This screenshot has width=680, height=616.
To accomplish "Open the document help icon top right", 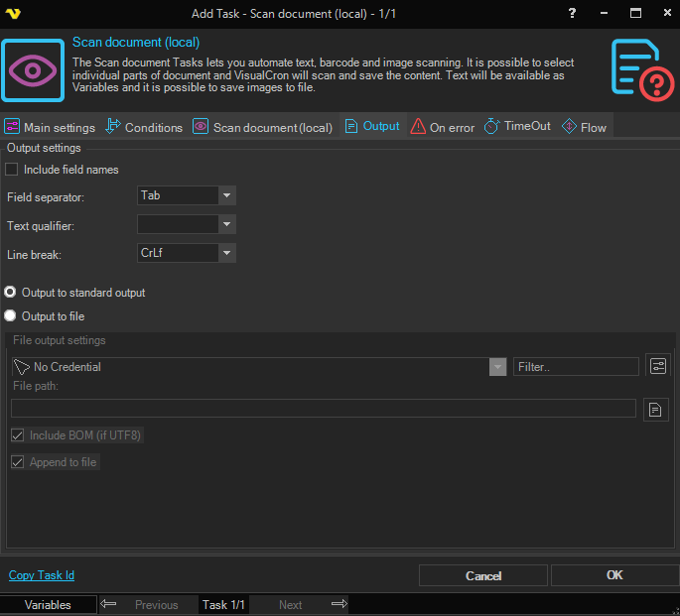I will point(642,70).
